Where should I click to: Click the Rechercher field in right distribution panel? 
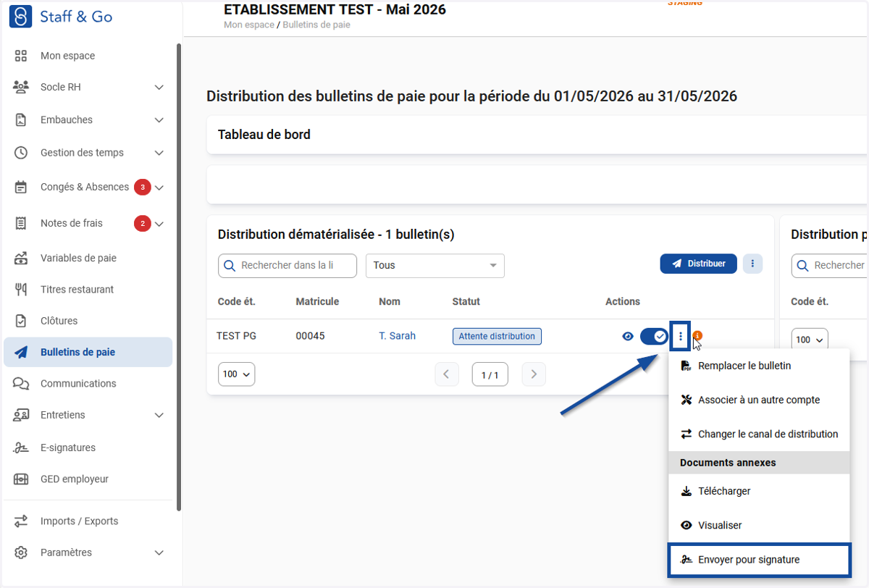coord(830,266)
